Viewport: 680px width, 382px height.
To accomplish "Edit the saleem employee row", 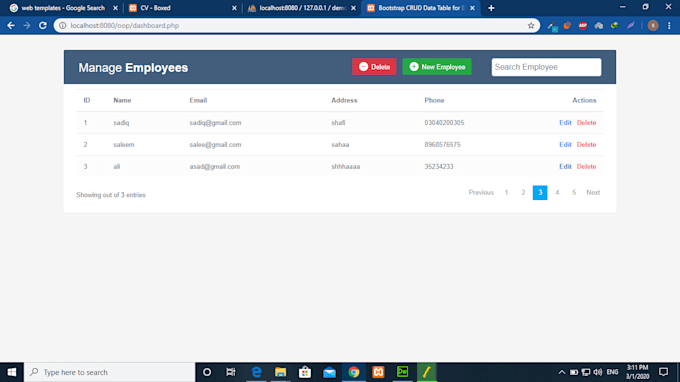I will click(565, 144).
